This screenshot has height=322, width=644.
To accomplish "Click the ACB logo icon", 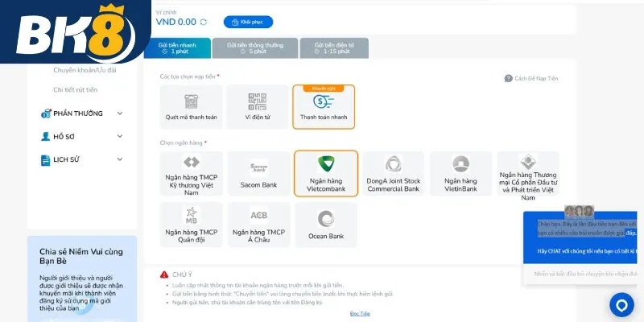I will 258,216.
